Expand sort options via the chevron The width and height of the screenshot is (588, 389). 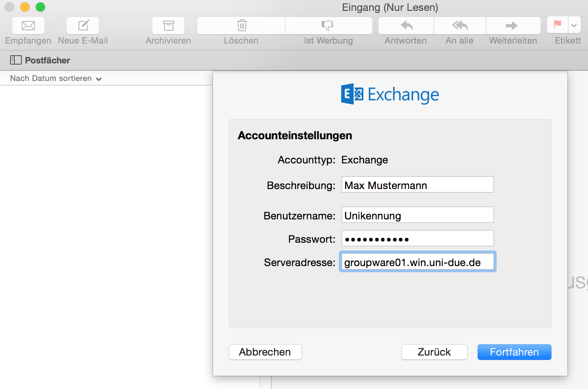tap(99, 79)
